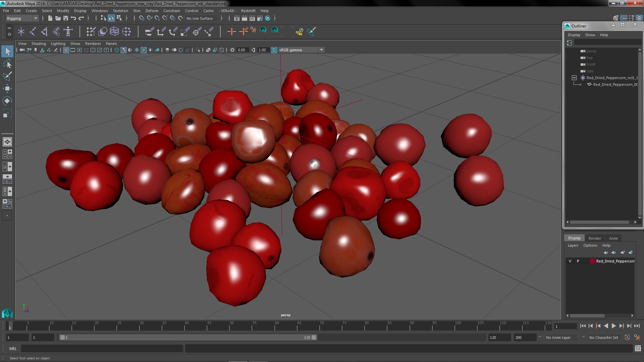Switch to the Render layer tab
This screenshot has height=362, width=644.
pos(594,238)
